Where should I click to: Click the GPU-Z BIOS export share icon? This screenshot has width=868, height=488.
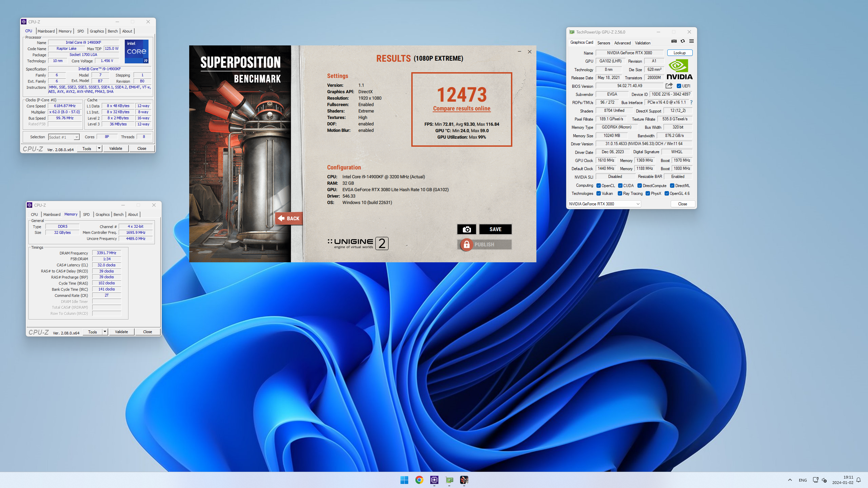[669, 86]
